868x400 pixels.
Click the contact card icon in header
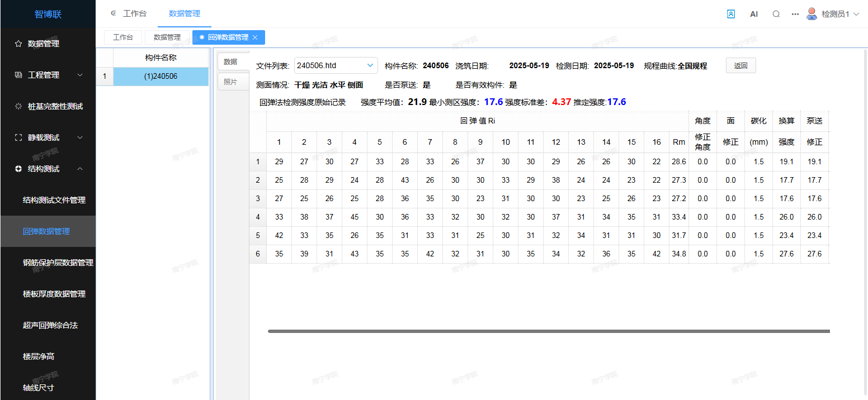[731, 14]
